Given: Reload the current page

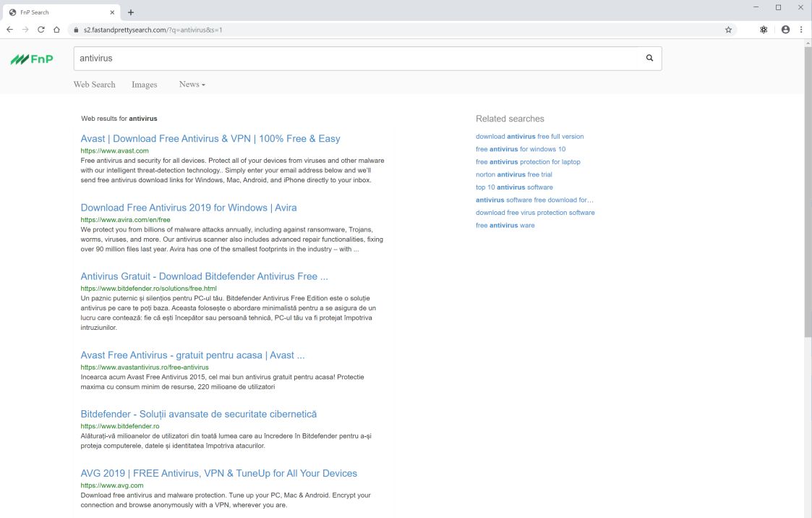Looking at the screenshot, I should pyautogui.click(x=41, y=30).
